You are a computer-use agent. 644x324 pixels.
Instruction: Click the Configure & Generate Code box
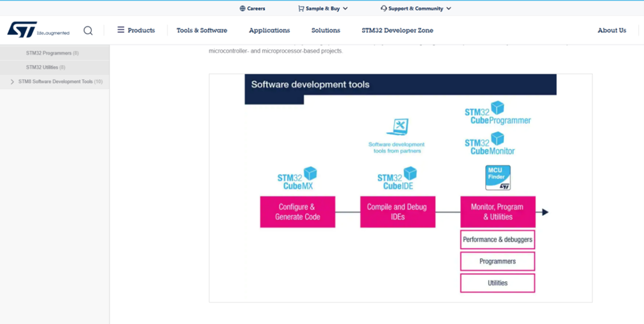point(297,212)
